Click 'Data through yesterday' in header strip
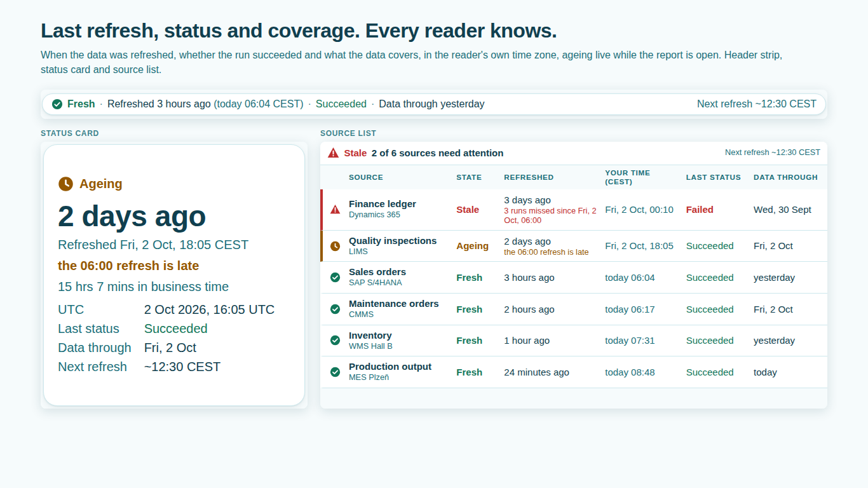 click(431, 104)
